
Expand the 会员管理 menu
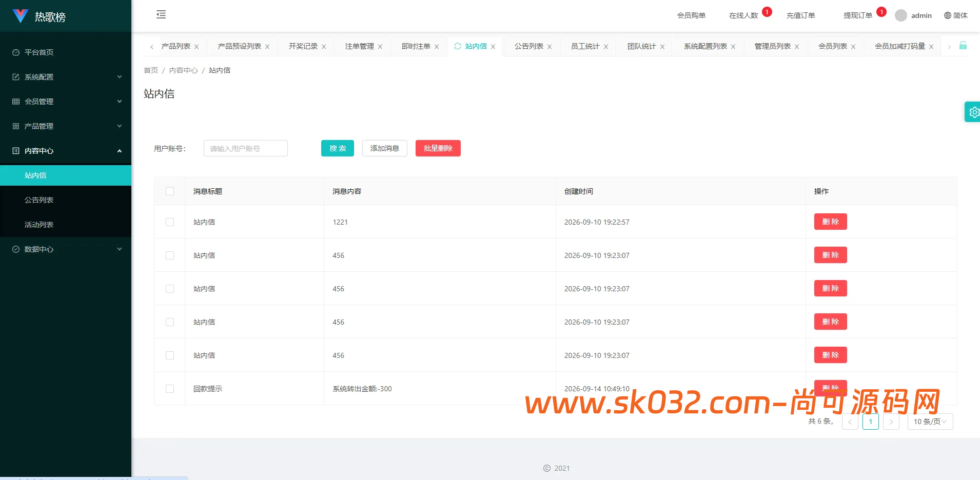[x=66, y=102]
